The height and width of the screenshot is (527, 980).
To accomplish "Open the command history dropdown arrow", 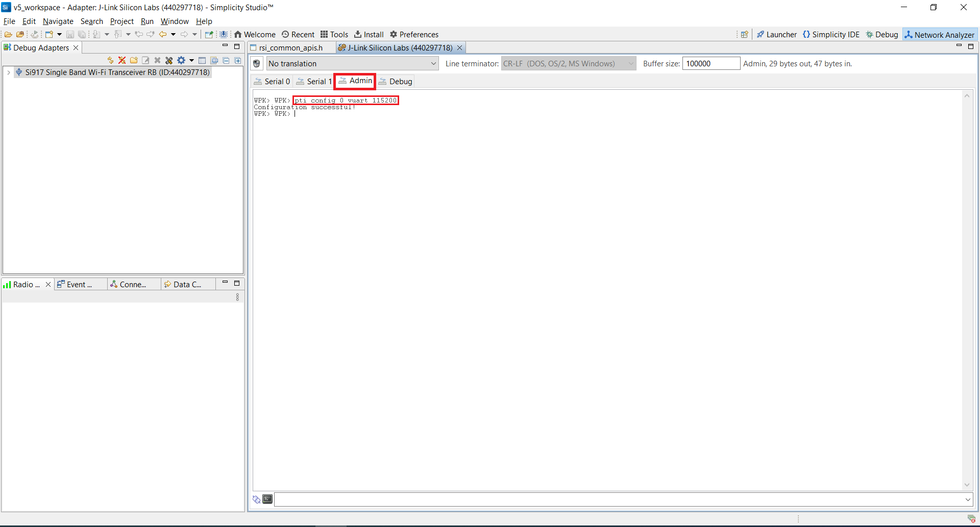I will point(968,499).
